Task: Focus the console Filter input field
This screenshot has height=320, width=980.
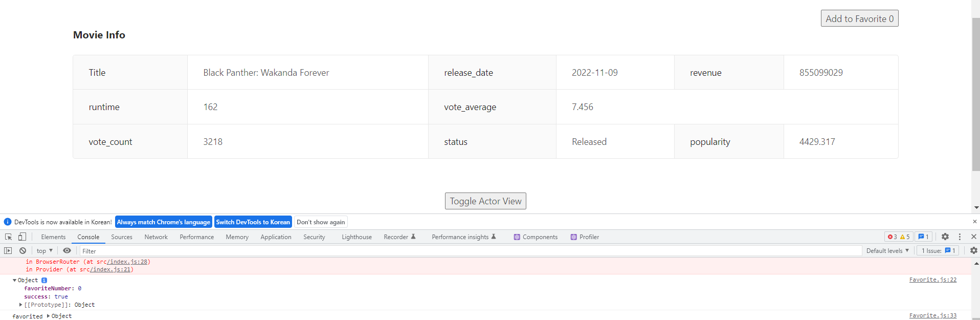Action: pyautogui.click(x=471, y=251)
